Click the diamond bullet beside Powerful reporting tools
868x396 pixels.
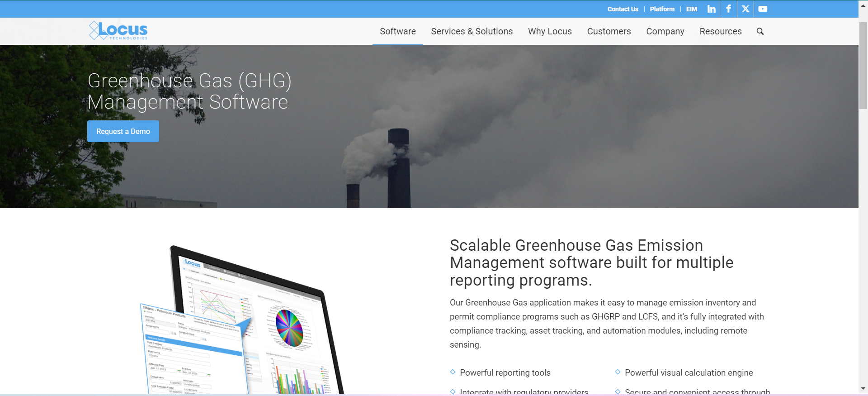453,372
